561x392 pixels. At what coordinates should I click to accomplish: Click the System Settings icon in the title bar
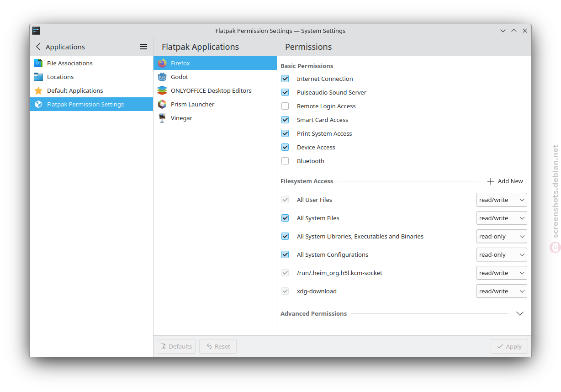(x=36, y=31)
